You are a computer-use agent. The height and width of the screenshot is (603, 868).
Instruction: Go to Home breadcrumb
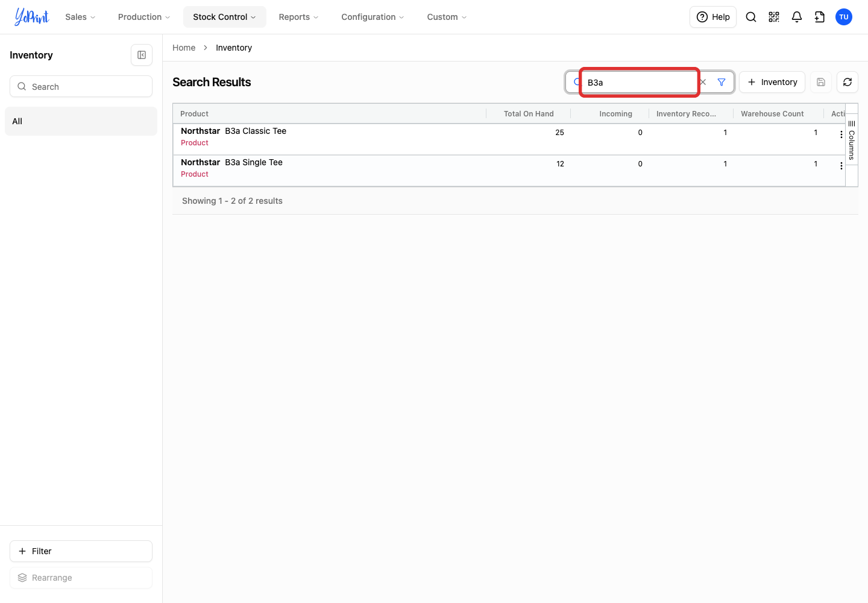pos(184,48)
